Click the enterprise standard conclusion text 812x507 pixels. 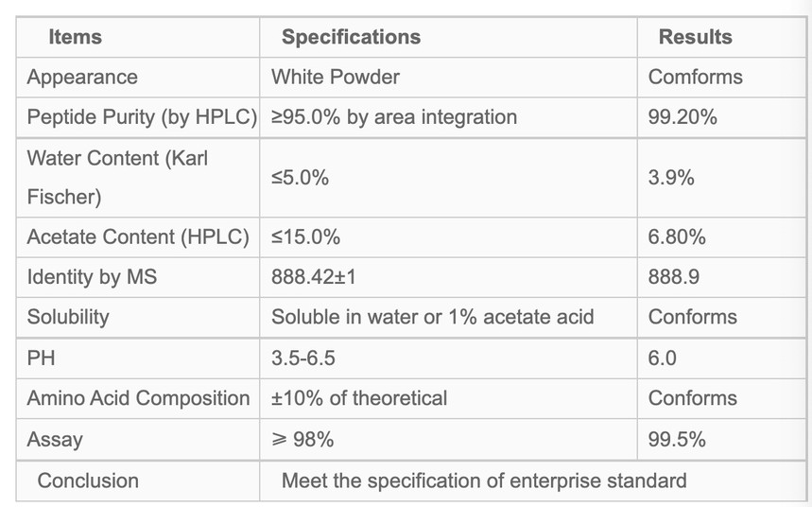point(484,481)
